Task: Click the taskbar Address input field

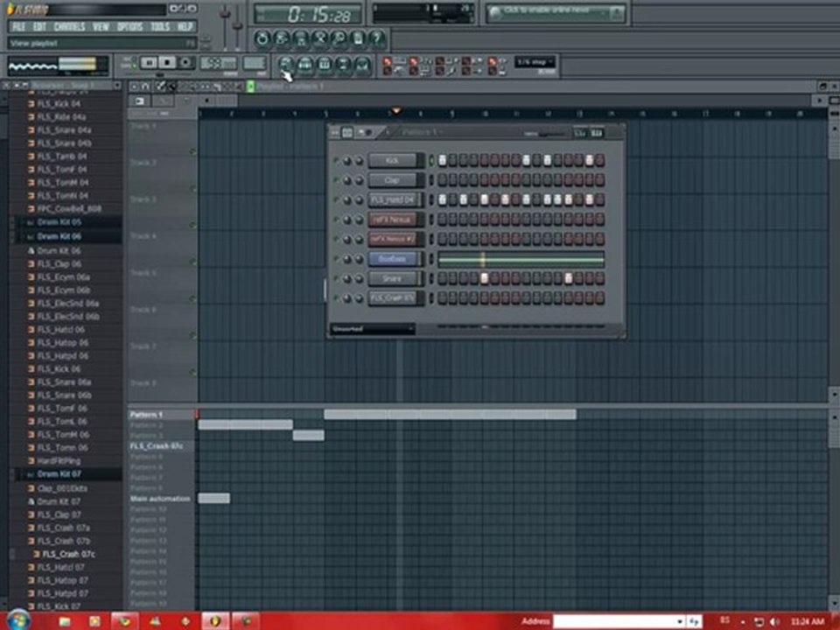Action: click(x=613, y=621)
